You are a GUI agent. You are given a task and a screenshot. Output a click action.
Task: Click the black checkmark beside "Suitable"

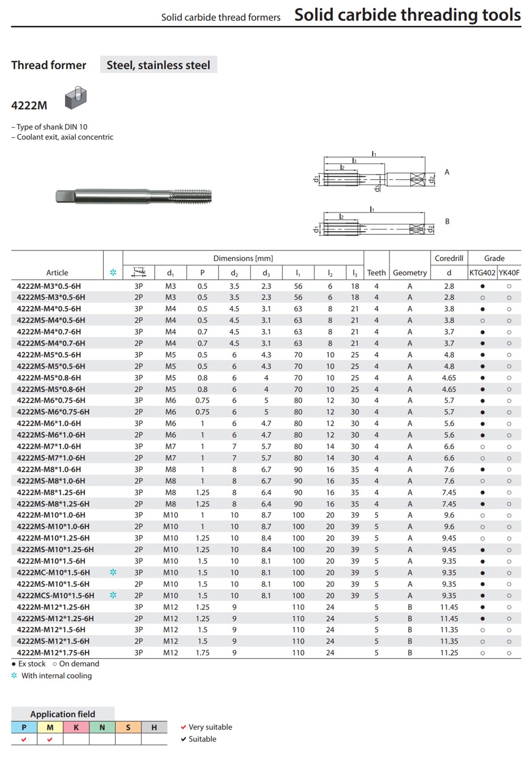[x=183, y=739]
